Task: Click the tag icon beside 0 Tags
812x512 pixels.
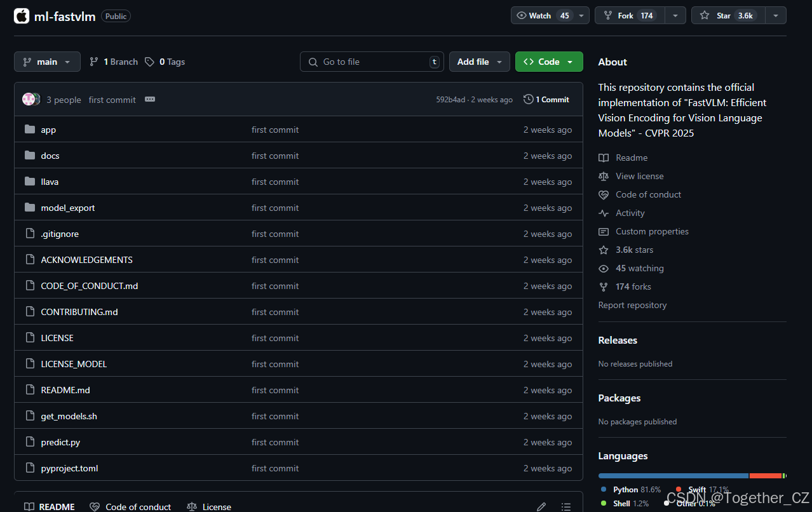Action: [149, 62]
